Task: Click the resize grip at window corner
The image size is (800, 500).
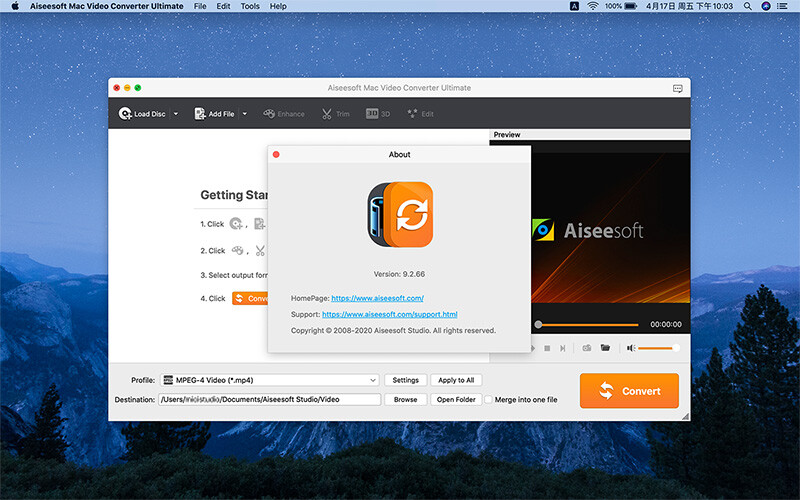Action: pos(685,416)
